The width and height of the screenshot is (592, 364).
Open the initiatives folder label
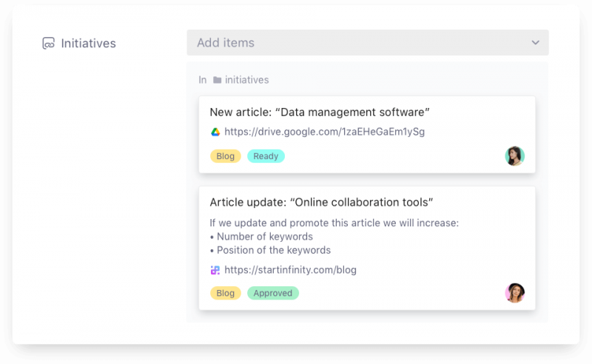click(246, 80)
